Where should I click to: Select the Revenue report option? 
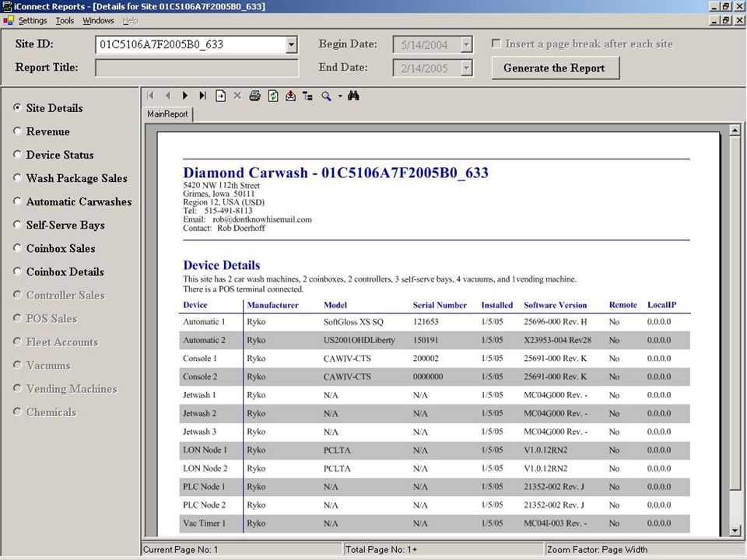tap(18, 131)
